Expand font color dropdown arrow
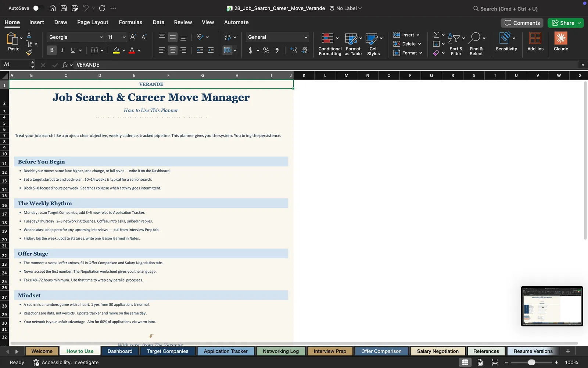The width and height of the screenshot is (588, 368). coord(139,50)
